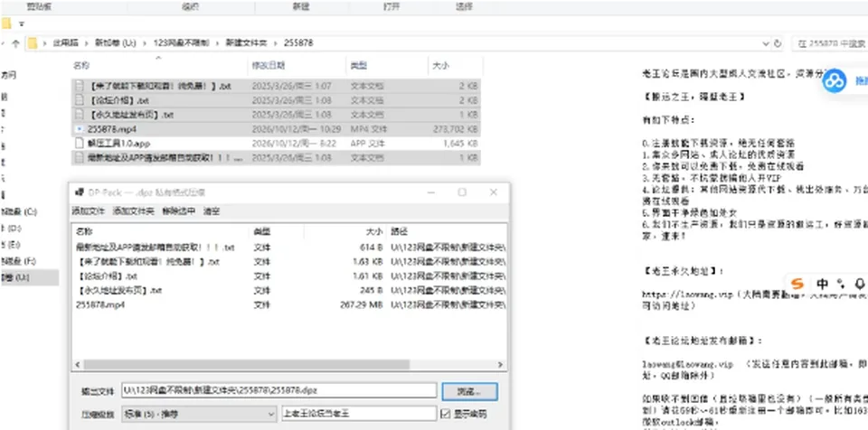Open the compression level dropdown
Viewport: 868px width, 430px height.
tap(198, 414)
